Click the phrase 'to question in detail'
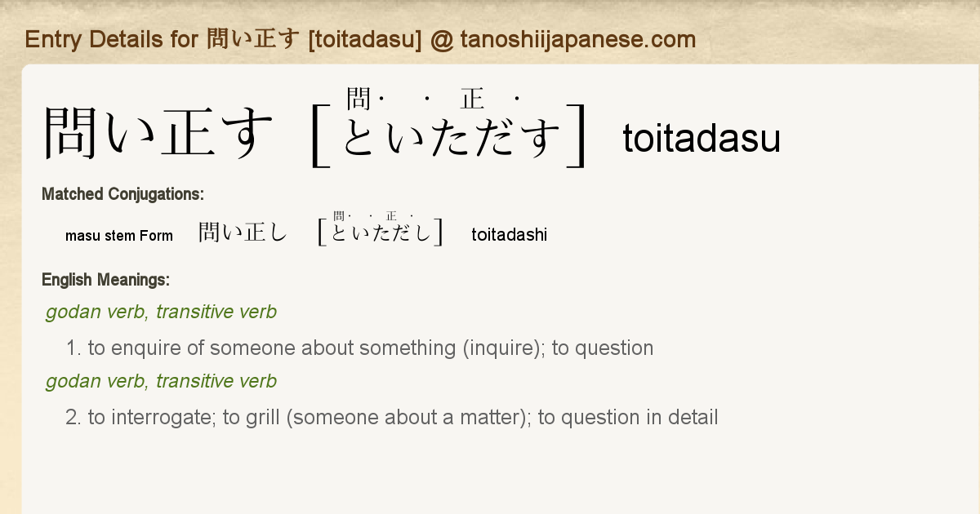Image resolution: width=980 pixels, height=514 pixels. 628,418
